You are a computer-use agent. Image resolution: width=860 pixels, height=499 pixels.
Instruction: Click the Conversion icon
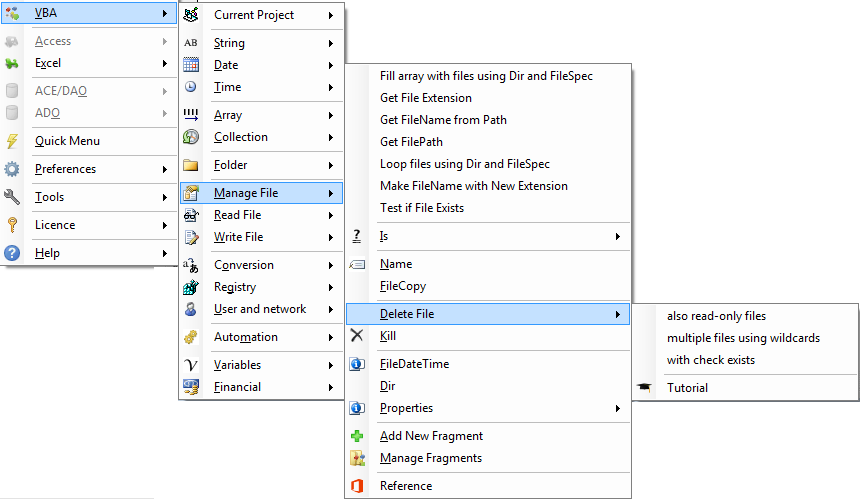tap(190, 265)
